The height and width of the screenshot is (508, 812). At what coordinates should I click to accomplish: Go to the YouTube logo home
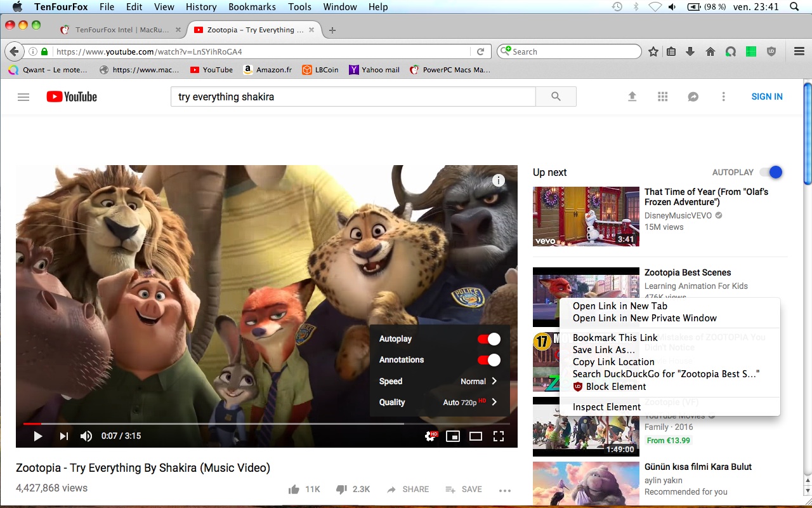point(72,97)
